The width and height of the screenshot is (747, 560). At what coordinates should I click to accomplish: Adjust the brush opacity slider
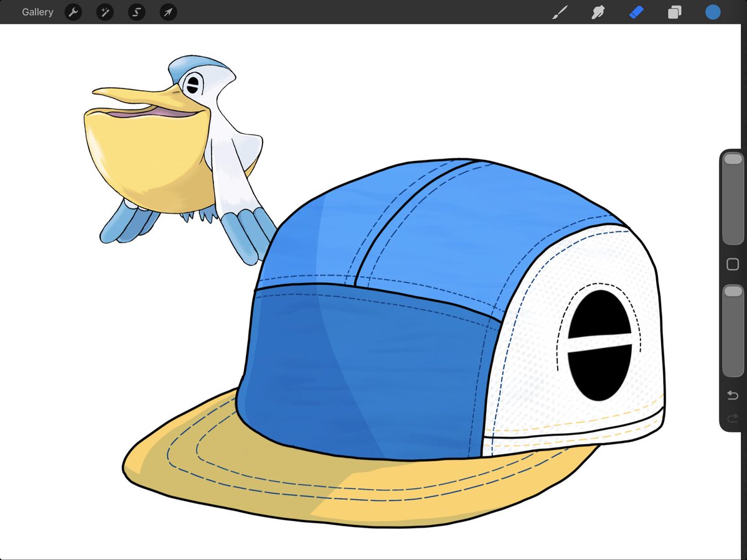[x=733, y=331]
